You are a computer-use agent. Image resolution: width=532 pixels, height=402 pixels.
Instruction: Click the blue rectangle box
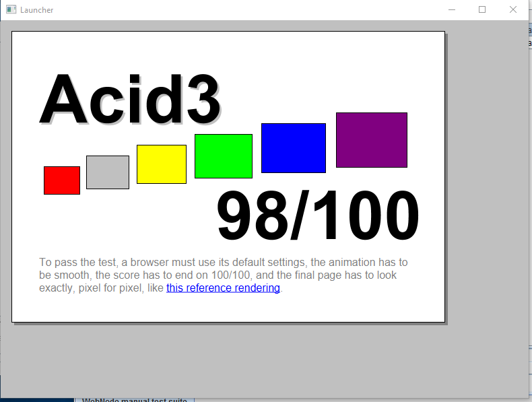tap(294, 148)
